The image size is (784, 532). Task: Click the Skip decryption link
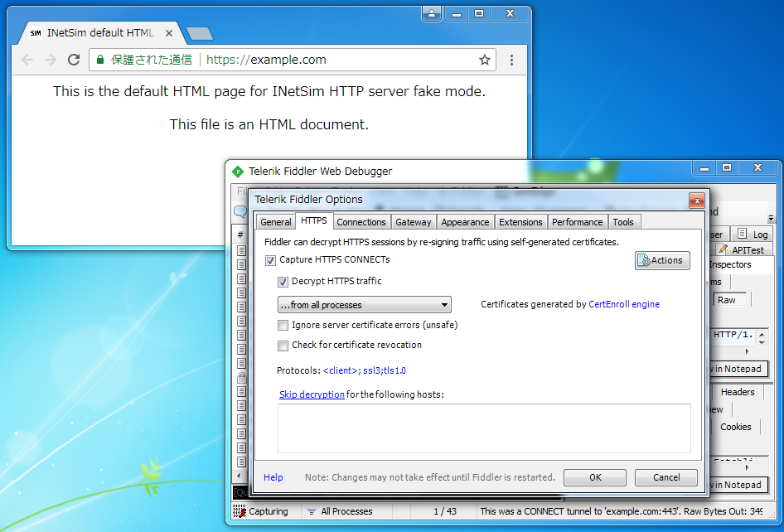pyautogui.click(x=312, y=394)
